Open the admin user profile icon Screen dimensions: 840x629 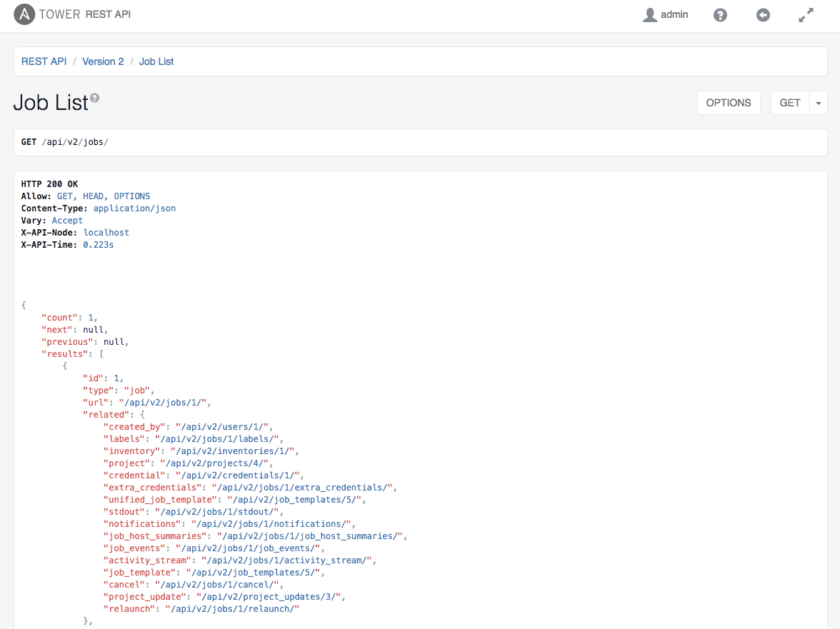click(649, 15)
